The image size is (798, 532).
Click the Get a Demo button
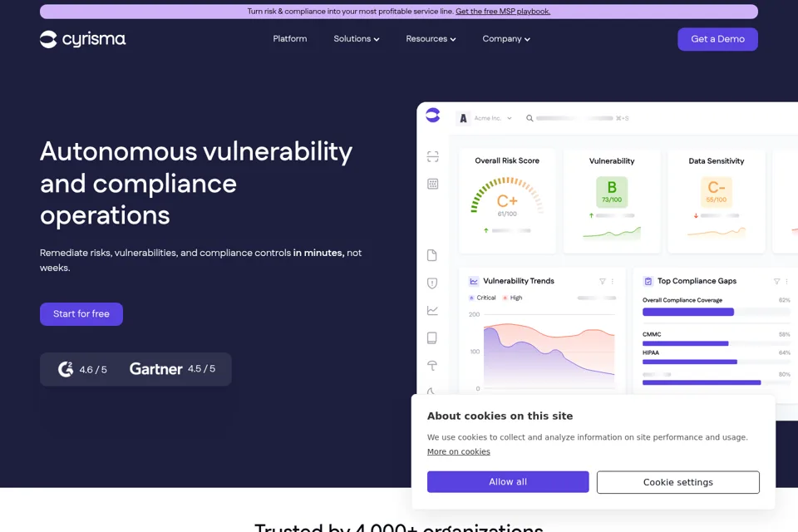pyautogui.click(x=717, y=39)
